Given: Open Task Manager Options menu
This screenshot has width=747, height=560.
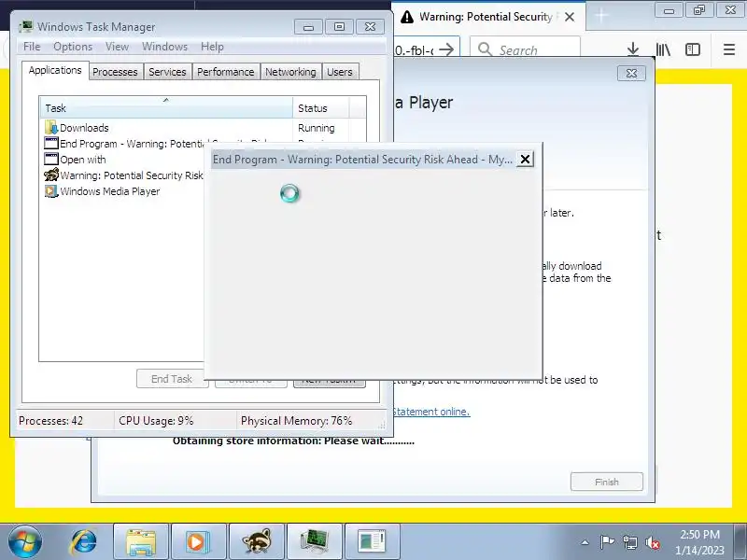Looking at the screenshot, I should [73, 47].
